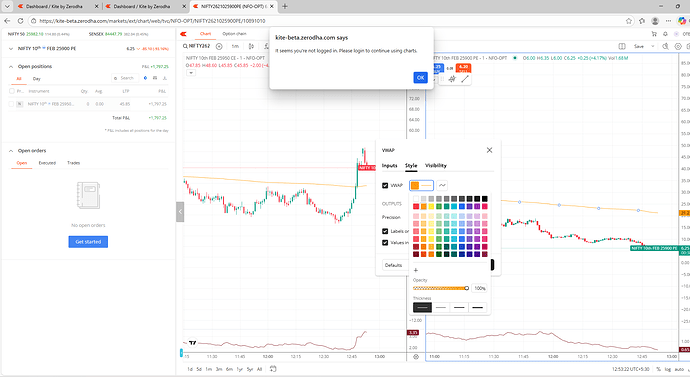The width and height of the screenshot is (690, 377).
Task: Open the candle chart type selector
Action: click(251, 46)
